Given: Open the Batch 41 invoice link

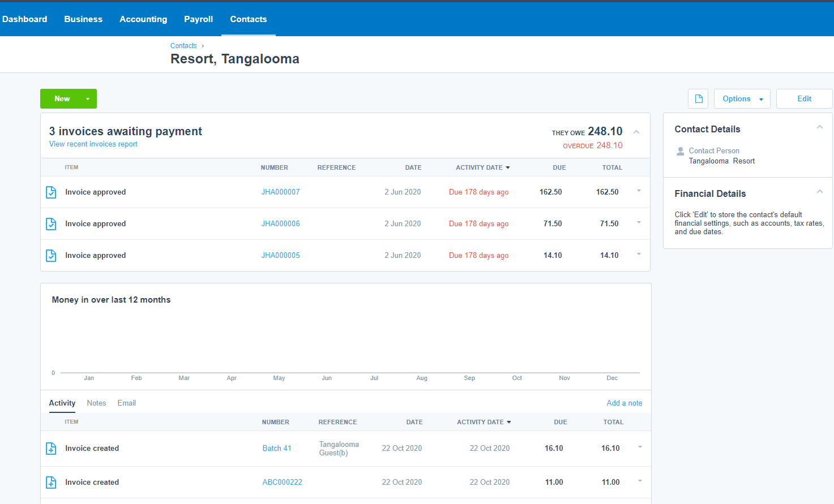Looking at the screenshot, I should click(x=276, y=449).
